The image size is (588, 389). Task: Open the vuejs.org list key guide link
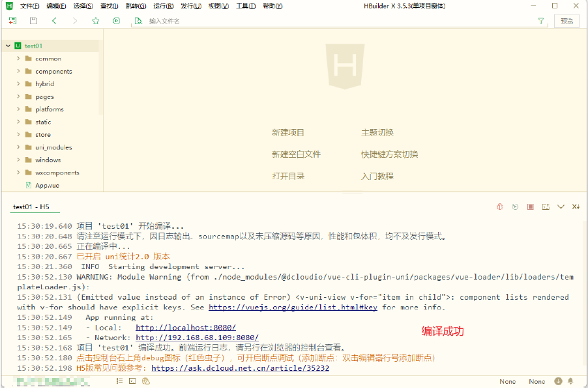click(x=293, y=308)
